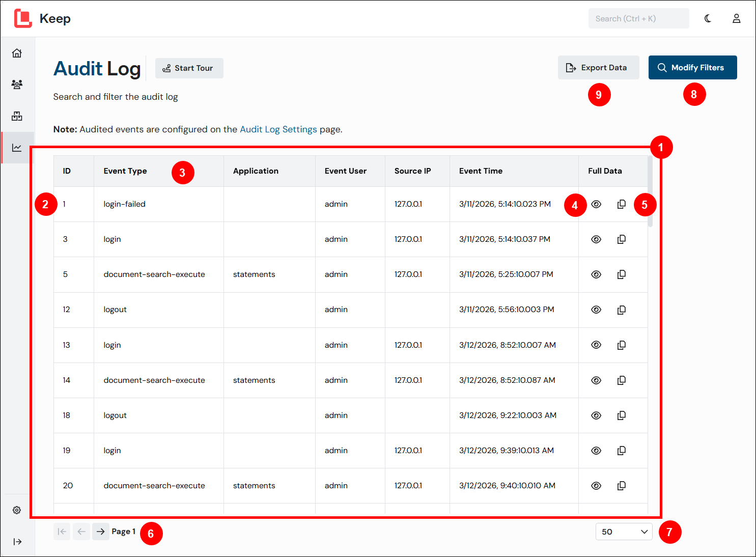This screenshot has height=557, width=756.
Task: Toggle dark mode moon icon
Action: point(708,18)
